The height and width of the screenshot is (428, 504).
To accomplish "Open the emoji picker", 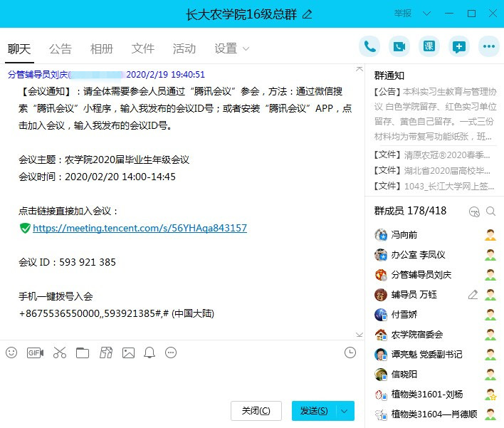I will pyautogui.click(x=11, y=353).
